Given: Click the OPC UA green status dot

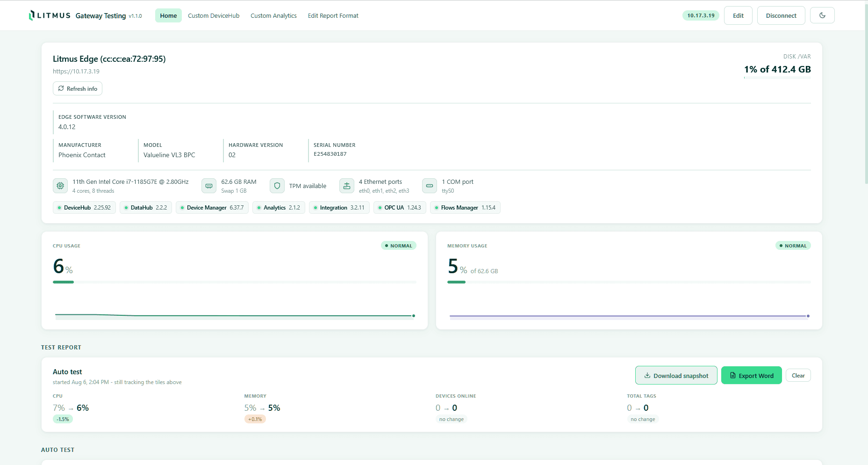Looking at the screenshot, I should click(x=380, y=208).
